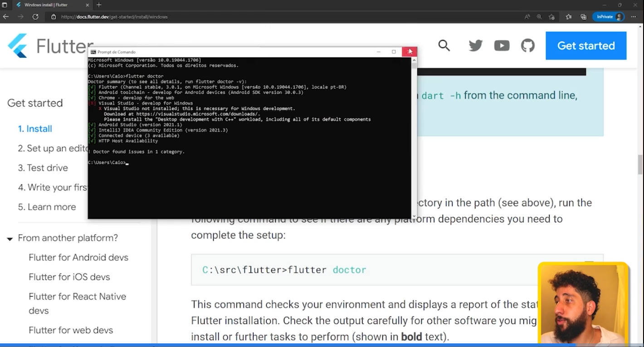Click Doctor found issues in 1 category
Viewport: 644px width, 347px height.
[x=136, y=152]
